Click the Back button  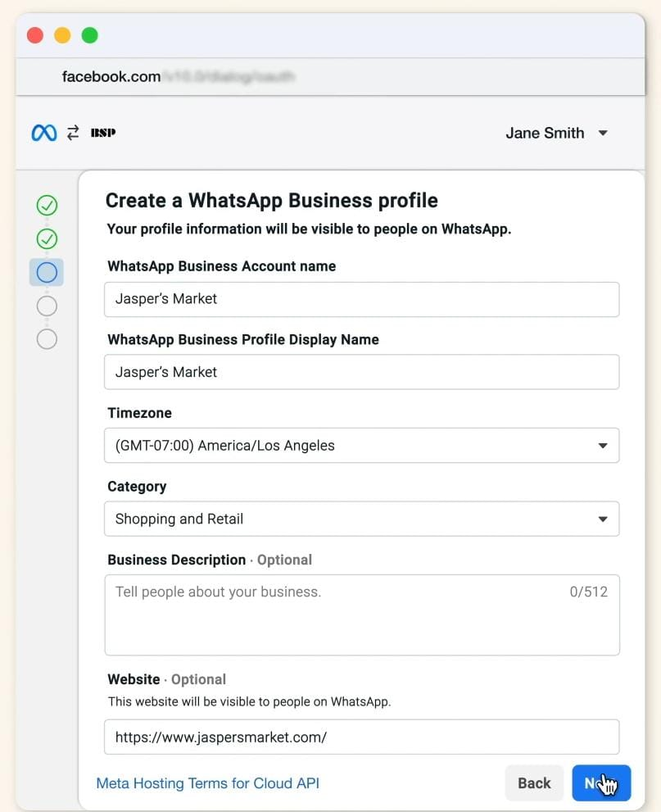534,783
